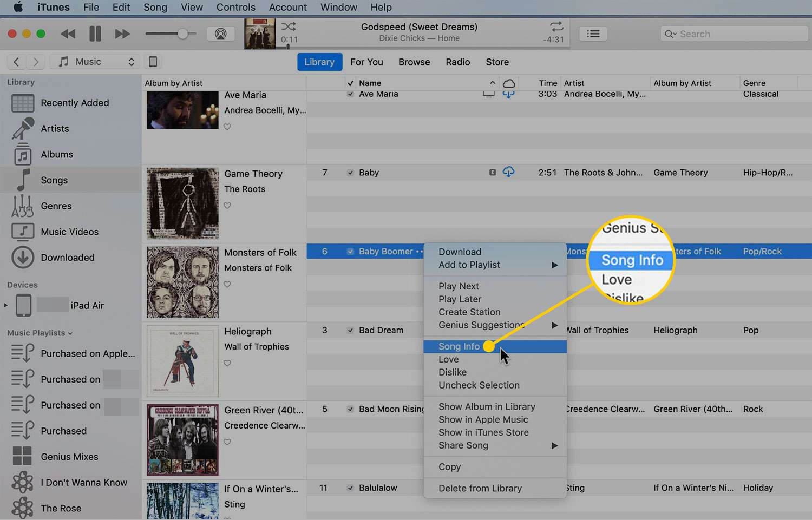Expand the iPad Air device
Viewport: 812px width, 520px height.
[6, 305]
